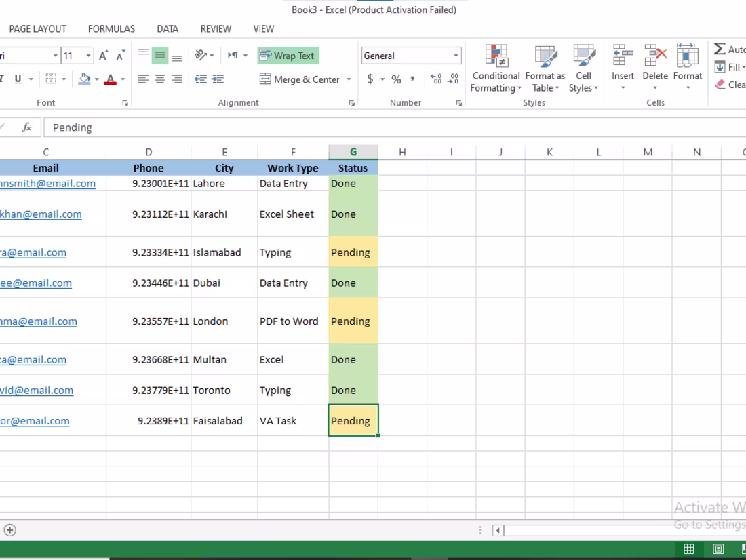Decrease font size with the shrink font icon
The width and height of the screenshot is (746, 560).
(121, 56)
